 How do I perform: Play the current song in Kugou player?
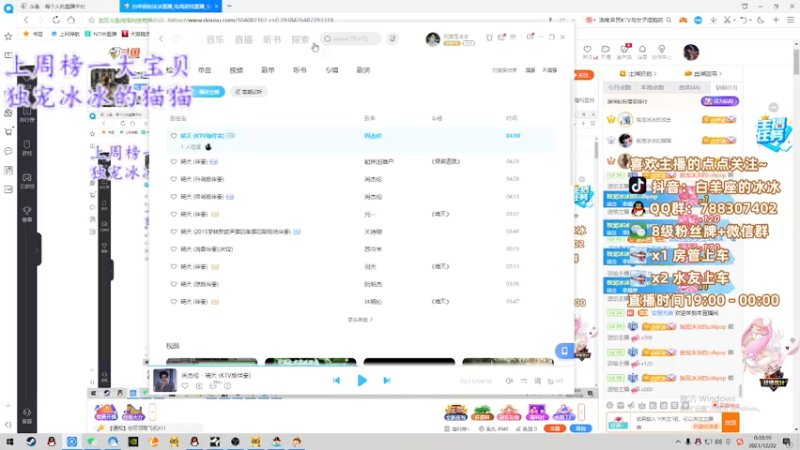point(362,380)
